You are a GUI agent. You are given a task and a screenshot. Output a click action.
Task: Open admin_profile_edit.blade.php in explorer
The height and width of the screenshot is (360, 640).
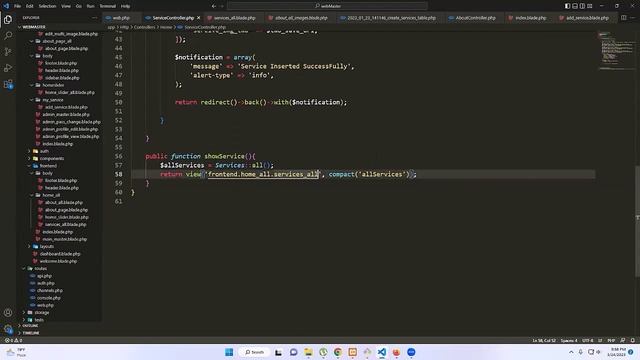[70, 129]
